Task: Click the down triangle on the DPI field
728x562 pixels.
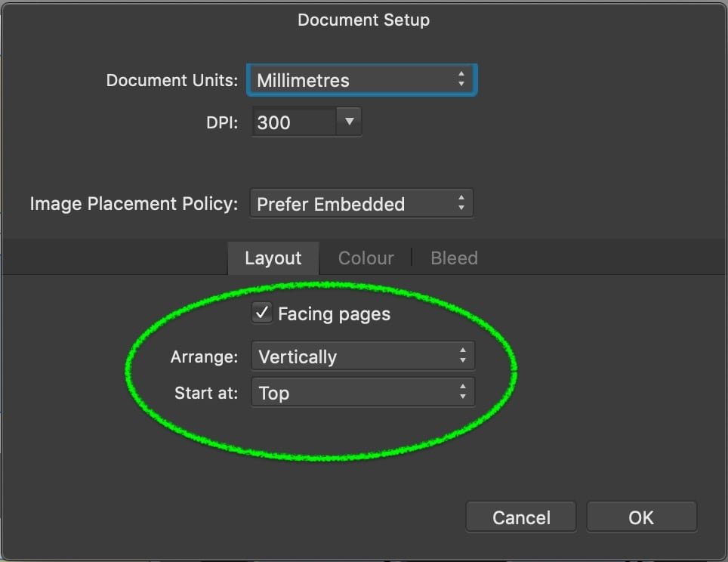Action: (348, 122)
